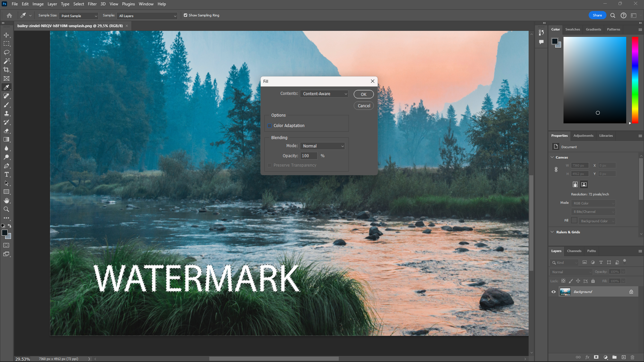
Task: Collapse the Canvas section
Action: click(552, 157)
